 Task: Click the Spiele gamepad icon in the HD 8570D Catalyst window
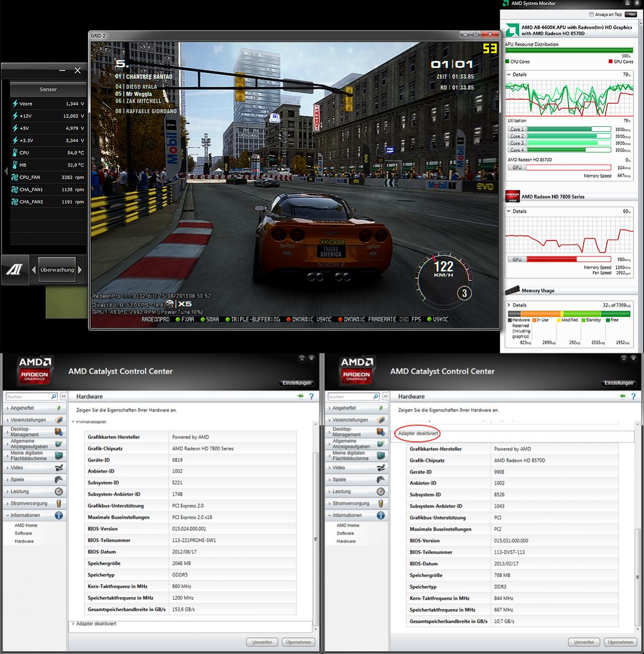[x=381, y=479]
